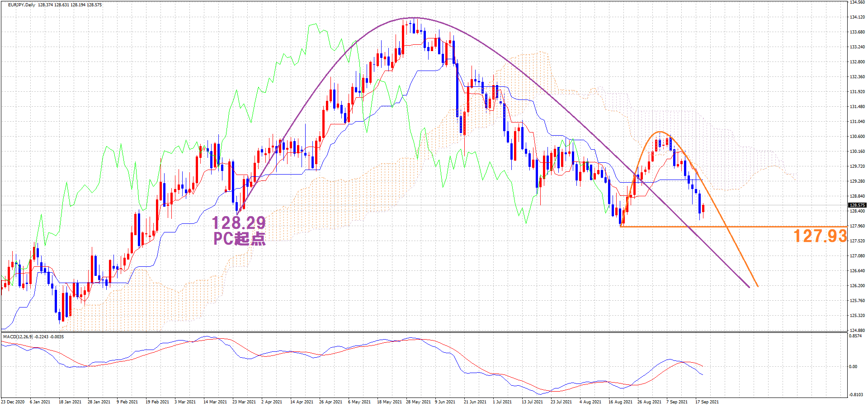Click the 1 Jul 2021 date label

[x=502, y=402]
